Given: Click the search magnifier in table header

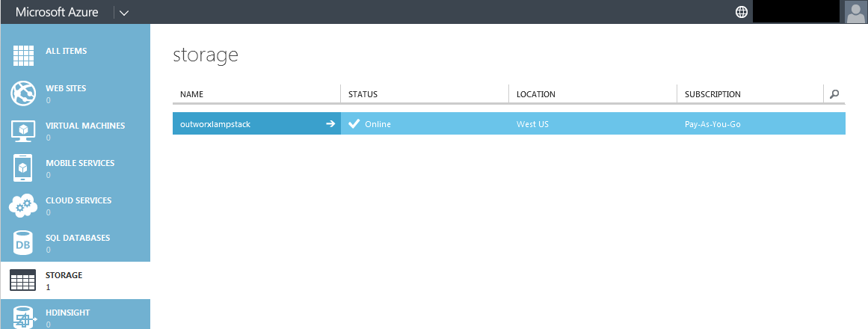Looking at the screenshot, I should click(x=834, y=94).
